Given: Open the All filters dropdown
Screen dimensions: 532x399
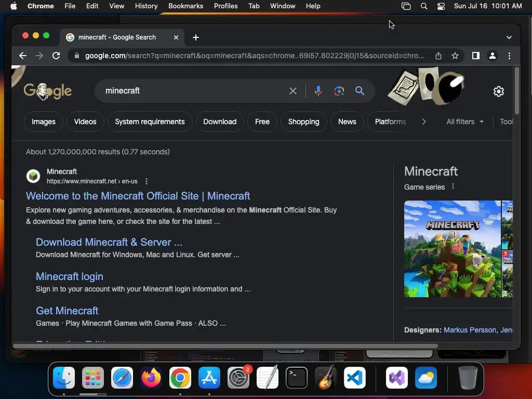Looking at the screenshot, I should [465, 122].
